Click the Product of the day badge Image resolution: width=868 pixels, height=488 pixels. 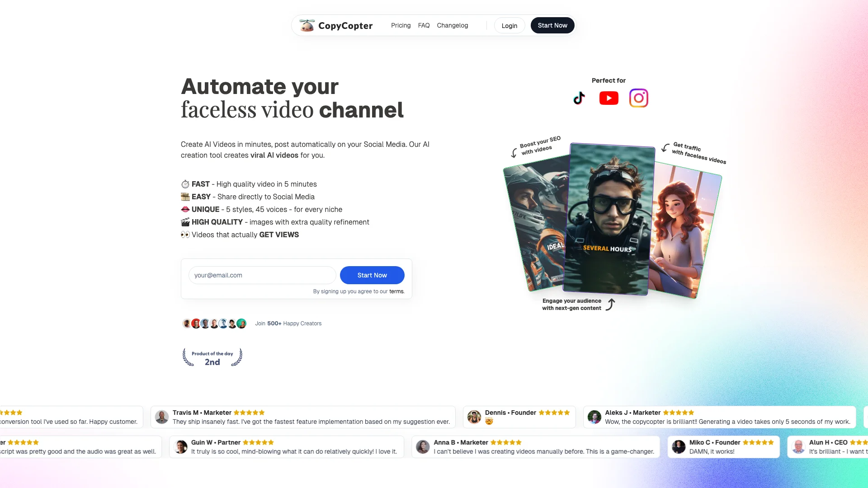(211, 357)
